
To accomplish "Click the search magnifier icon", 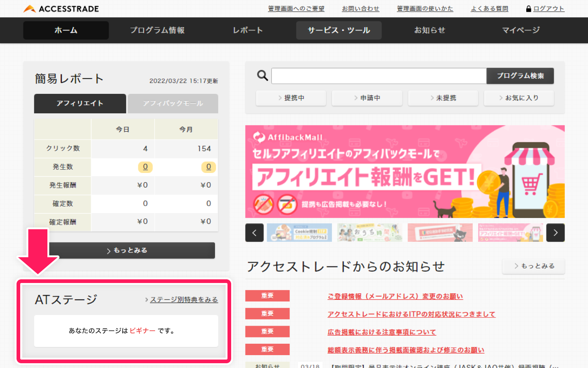I will pos(262,75).
